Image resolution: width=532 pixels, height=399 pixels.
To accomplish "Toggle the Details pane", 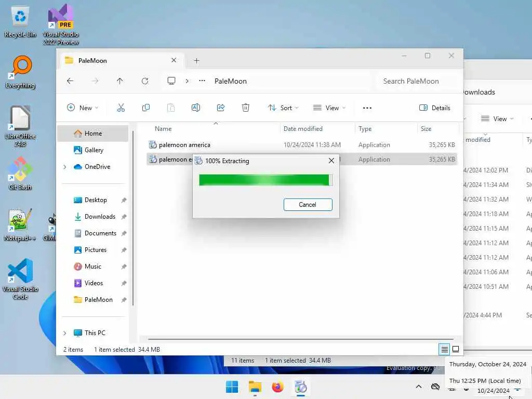I will click(435, 108).
